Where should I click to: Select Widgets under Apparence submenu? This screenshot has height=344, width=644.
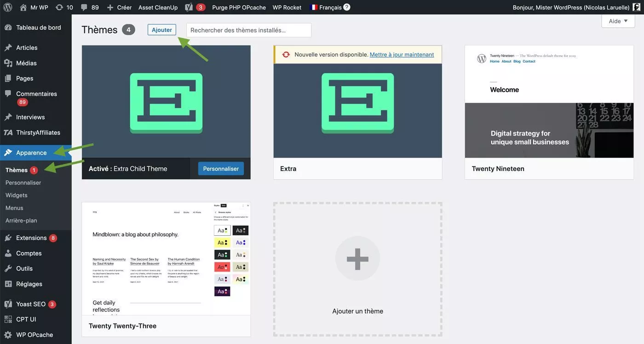point(17,195)
